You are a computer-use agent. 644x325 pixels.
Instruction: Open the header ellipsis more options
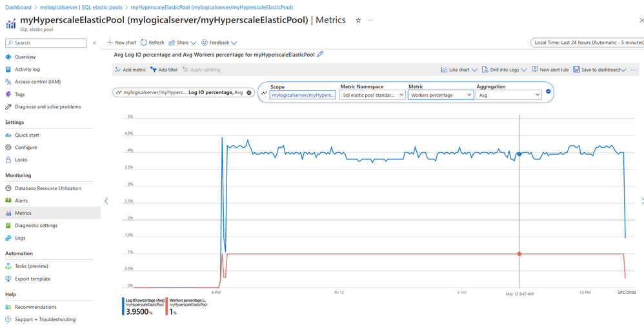tap(370, 20)
